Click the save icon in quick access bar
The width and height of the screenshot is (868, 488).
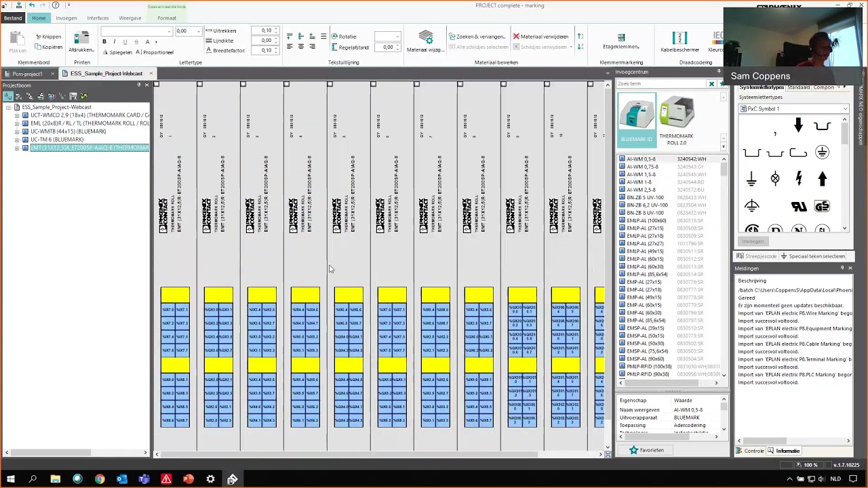pos(20,5)
